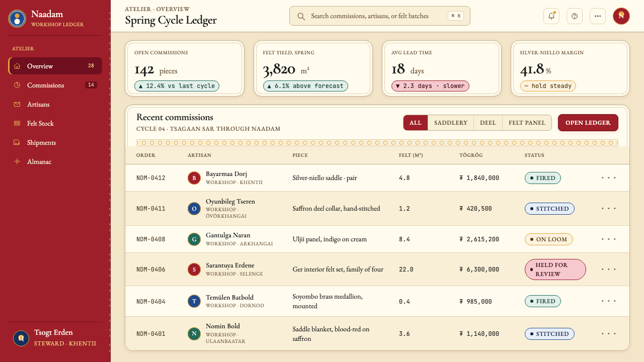Click the FIRED status on NDM-0404
Image resolution: width=644 pixels, height=362 pixels.
543,301
